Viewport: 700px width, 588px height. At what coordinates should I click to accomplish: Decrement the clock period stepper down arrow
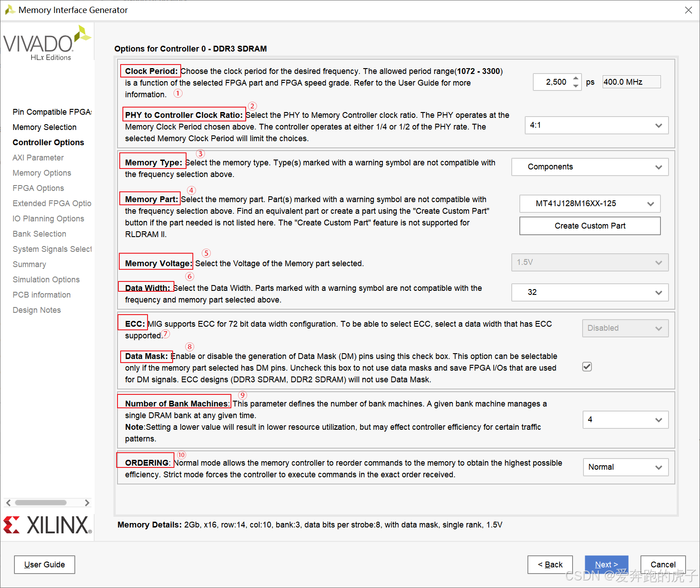[576, 86]
